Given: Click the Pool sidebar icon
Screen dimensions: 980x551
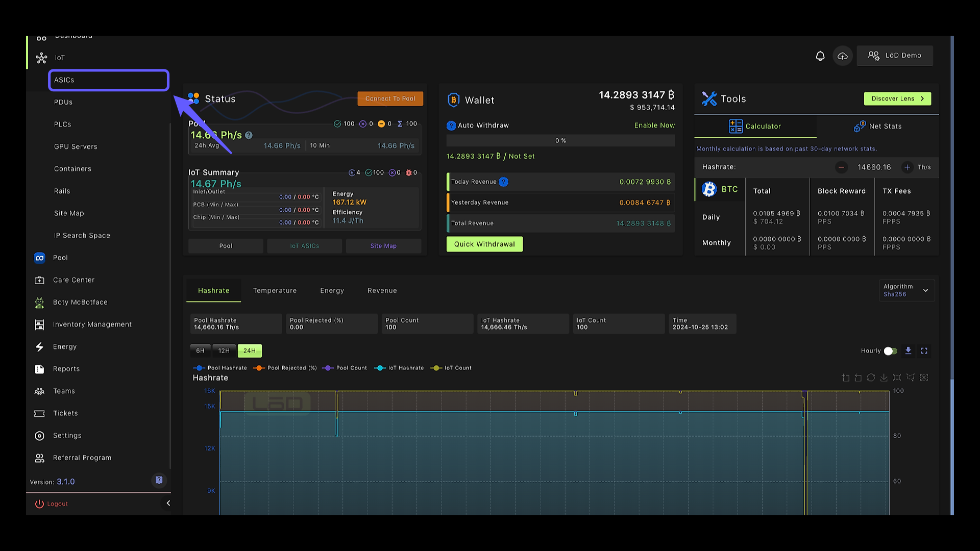Looking at the screenshot, I should point(39,258).
